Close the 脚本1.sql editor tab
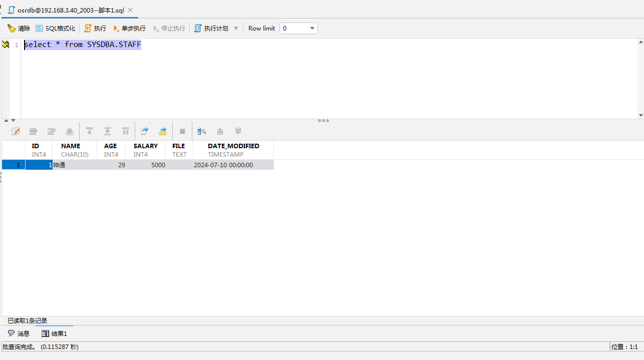 click(x=130, y=10)
